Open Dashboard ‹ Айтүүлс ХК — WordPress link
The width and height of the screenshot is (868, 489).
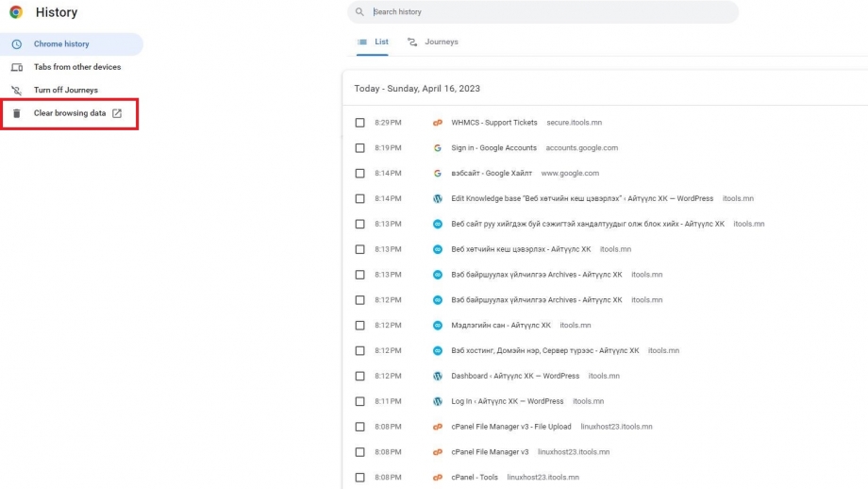tap(515, 376)
